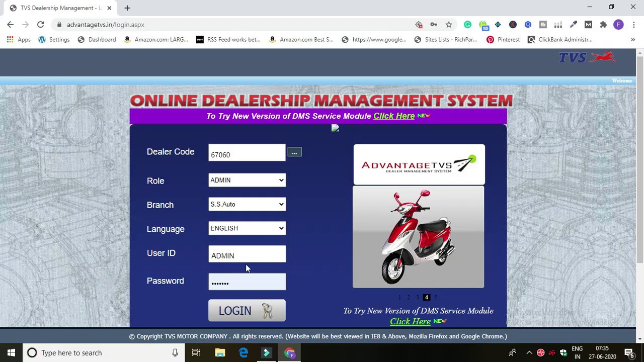Close the TVS Dealership Management tab
The height and width of the screenshot is (362, 644).
(x=109, y=8)
